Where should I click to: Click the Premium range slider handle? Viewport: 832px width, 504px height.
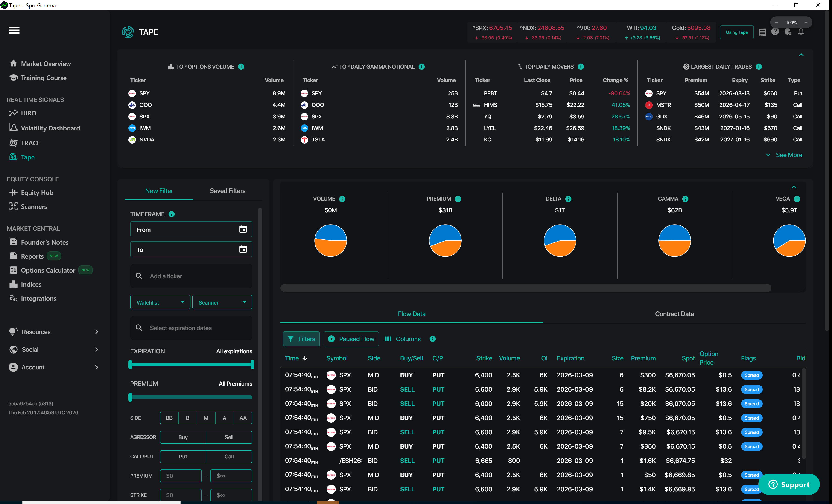130,397
